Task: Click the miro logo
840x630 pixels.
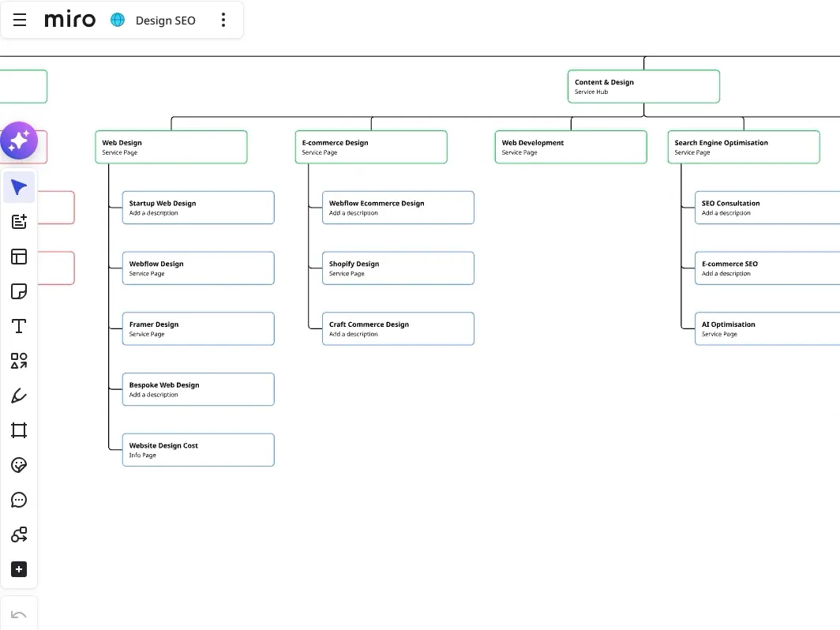Action: point(69,20)
